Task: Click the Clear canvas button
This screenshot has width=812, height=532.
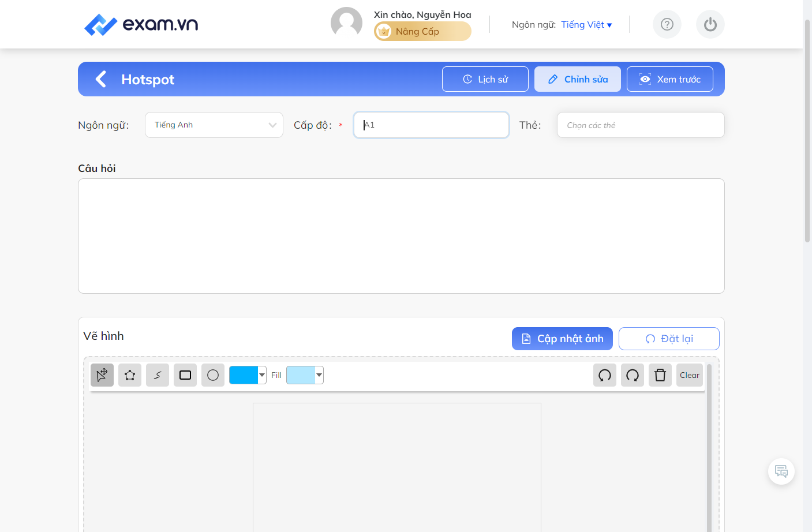Action: point(690,375)
